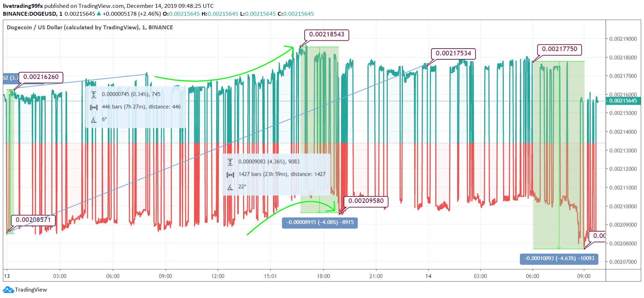Click the 0.00209000 price axis label

(x=623, y=225)
